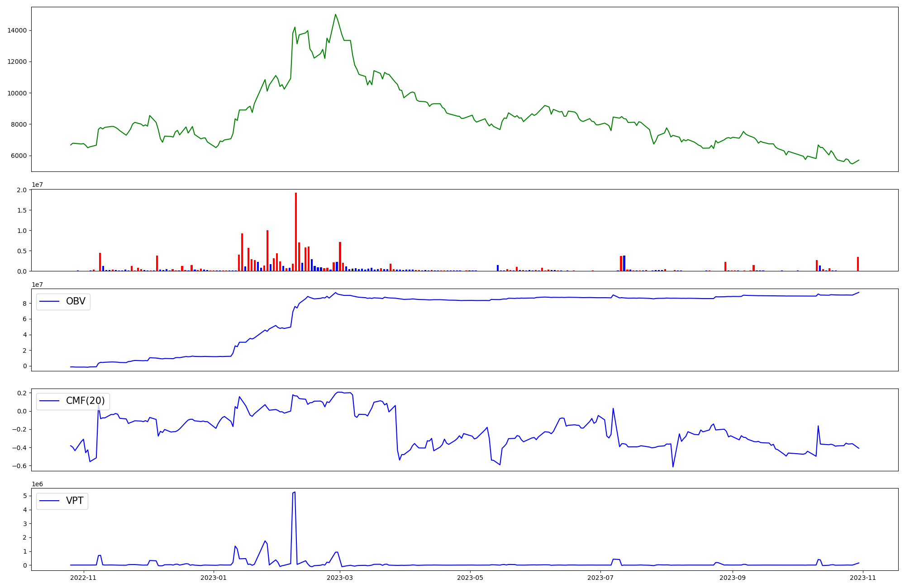Click the 14000 price axis label

[x=17, y=30]
